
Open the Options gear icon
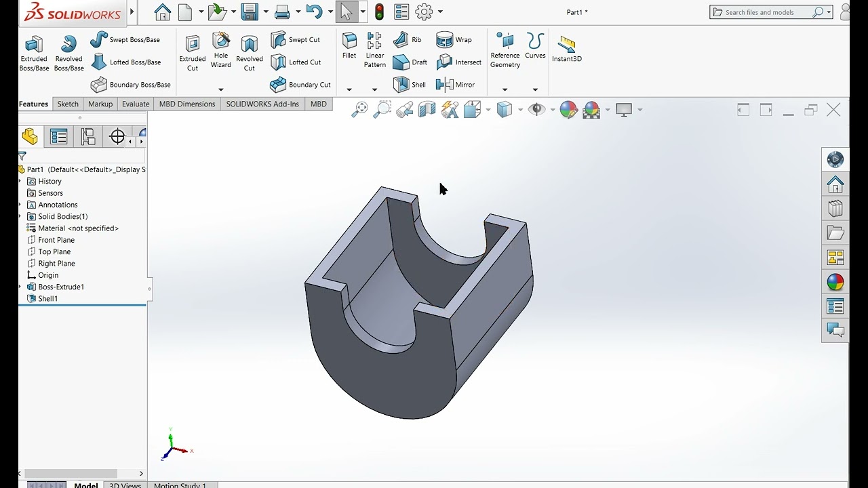[x=424, y=12]
